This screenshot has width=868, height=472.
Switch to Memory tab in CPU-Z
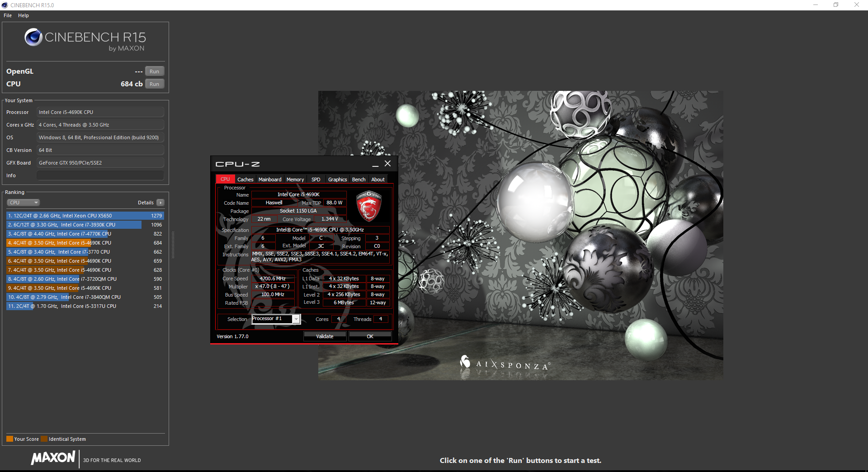pos(295,179)
